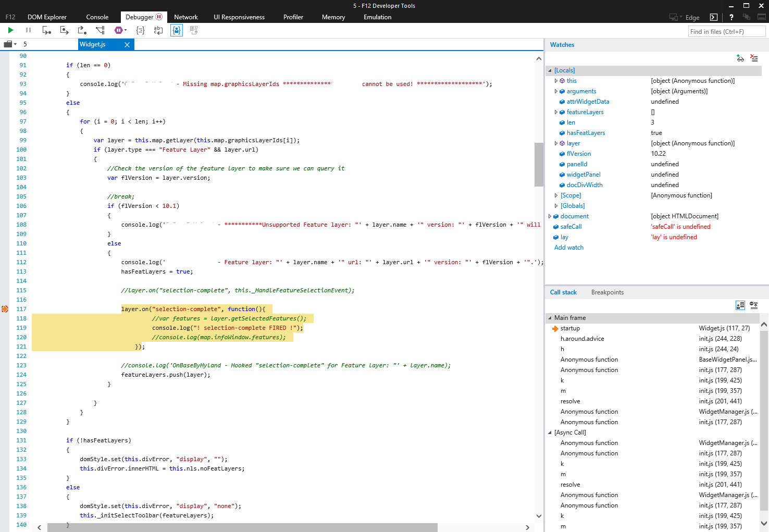The height and width of the screenshot is (532, 769).
Task: Click inside Find in files search box
Action: coord(727,32)
